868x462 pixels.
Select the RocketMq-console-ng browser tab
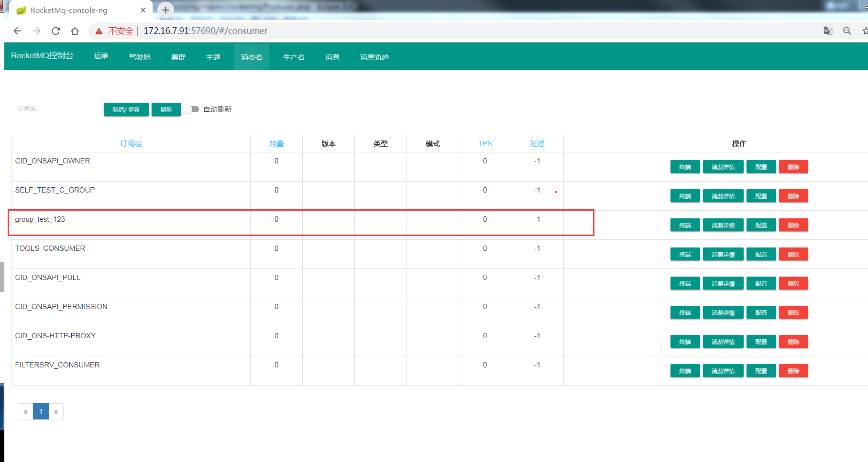point(80,10)
